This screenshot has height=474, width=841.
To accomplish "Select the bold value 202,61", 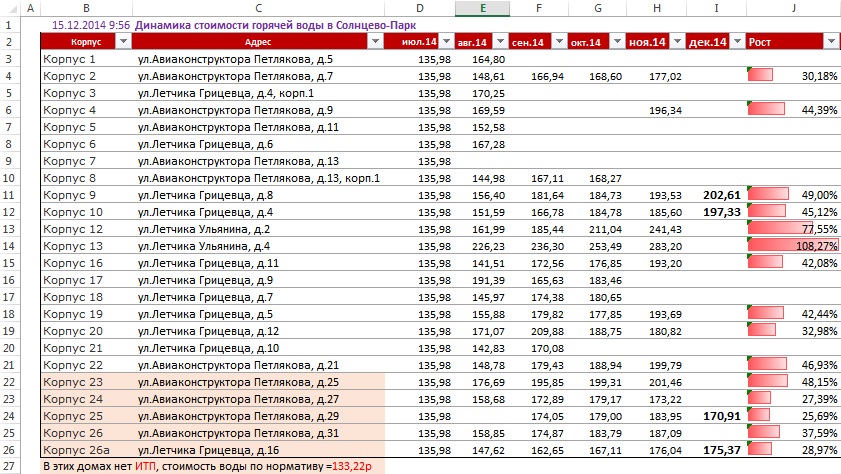I will tap(716, 195).
